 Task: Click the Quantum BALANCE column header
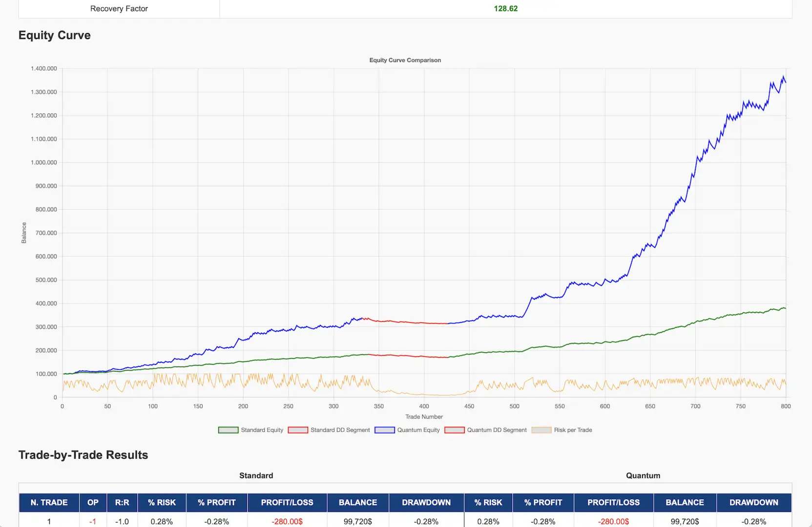(x=685, y=502)
